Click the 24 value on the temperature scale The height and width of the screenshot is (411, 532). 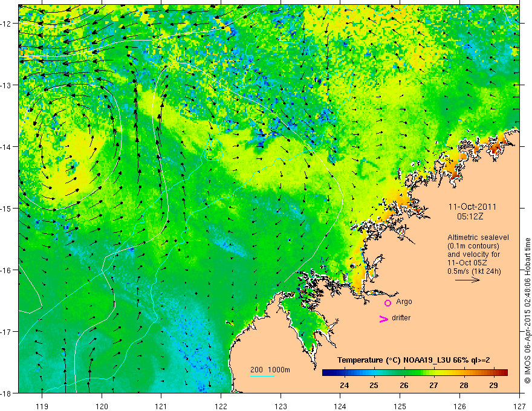pos(344,385)
